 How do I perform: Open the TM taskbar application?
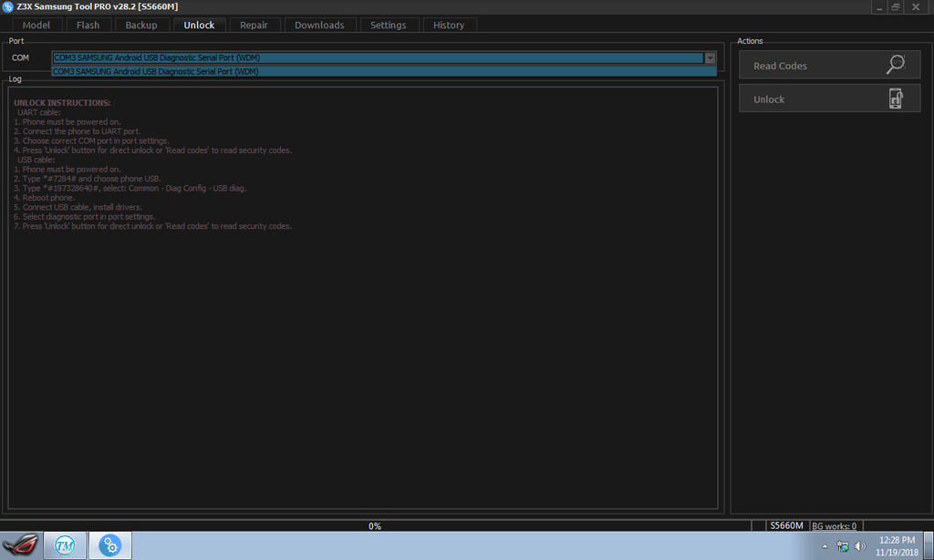click(x=65, y=545)
